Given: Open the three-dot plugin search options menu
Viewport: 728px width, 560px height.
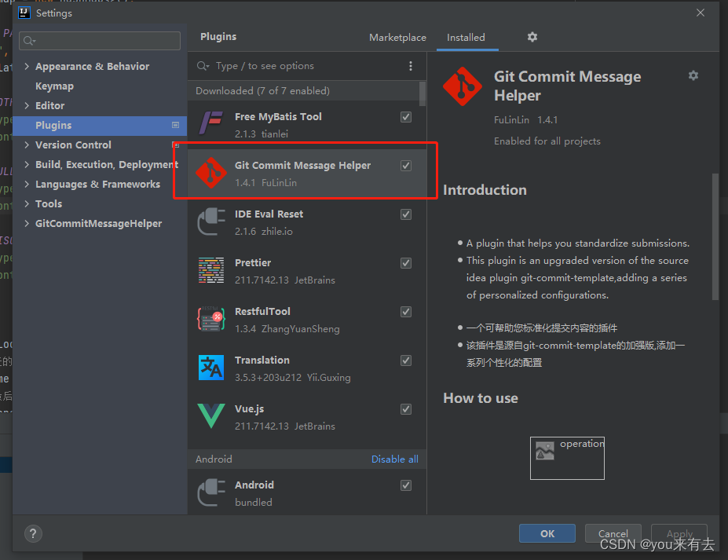Looking at the screenshot, I should click(x=411, y=66).
